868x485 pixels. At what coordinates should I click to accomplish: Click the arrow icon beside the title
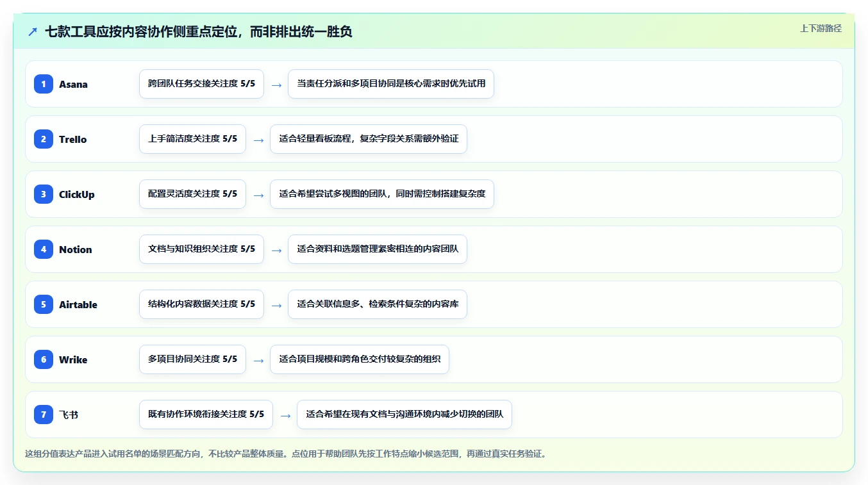pos(33,32)
